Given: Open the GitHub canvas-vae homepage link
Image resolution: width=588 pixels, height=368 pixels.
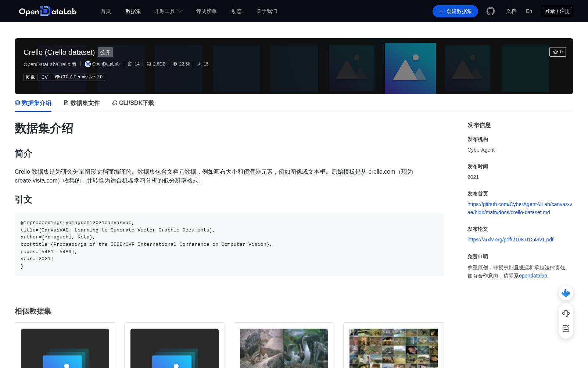Looking at the screenshot, I should coord(520,208).
